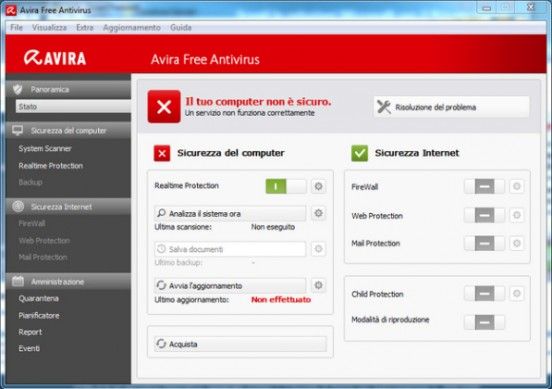Viewport: 552px width, 389px height.
Task: Click the Avira logo in the red banner
Action: [55, 58]
